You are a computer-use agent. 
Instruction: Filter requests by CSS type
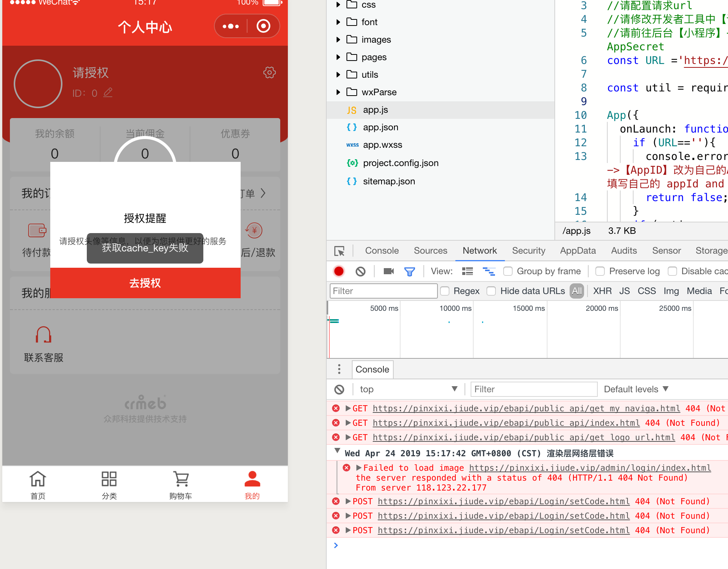point(647,291)
